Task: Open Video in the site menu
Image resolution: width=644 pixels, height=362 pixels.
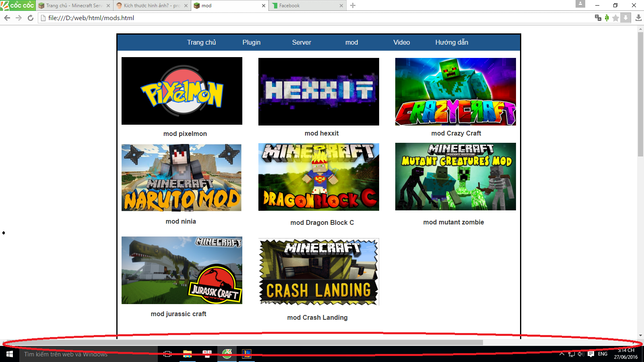Action: [x=402, y=42]
